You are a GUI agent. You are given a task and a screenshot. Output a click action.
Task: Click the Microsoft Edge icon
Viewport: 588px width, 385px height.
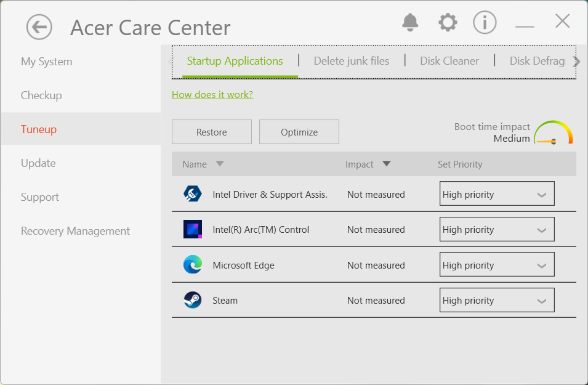tap(193, 265)
